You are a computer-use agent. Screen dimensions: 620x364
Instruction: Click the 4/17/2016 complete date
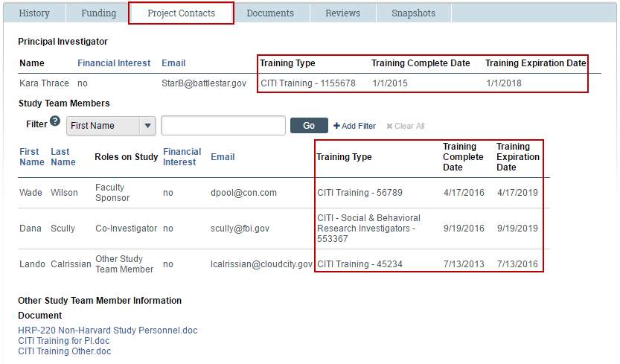[x=464, y=193]
